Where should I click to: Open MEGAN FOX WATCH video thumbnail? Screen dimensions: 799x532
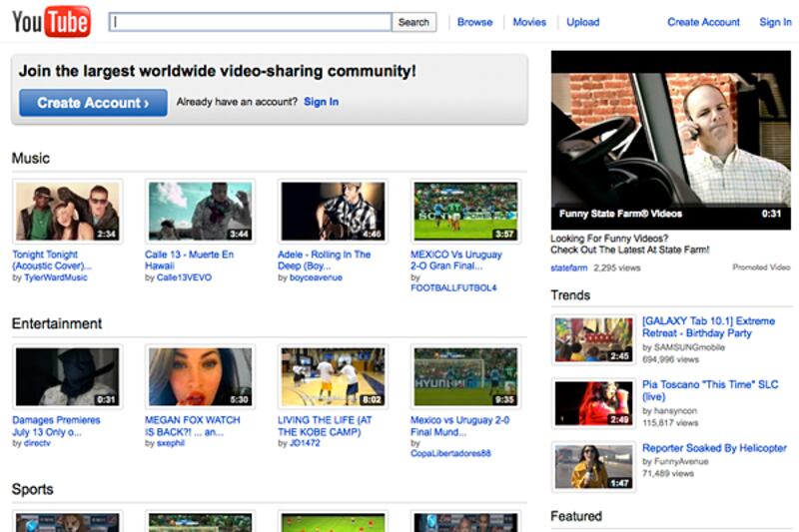pyautogui.click(x=201, y=376)
